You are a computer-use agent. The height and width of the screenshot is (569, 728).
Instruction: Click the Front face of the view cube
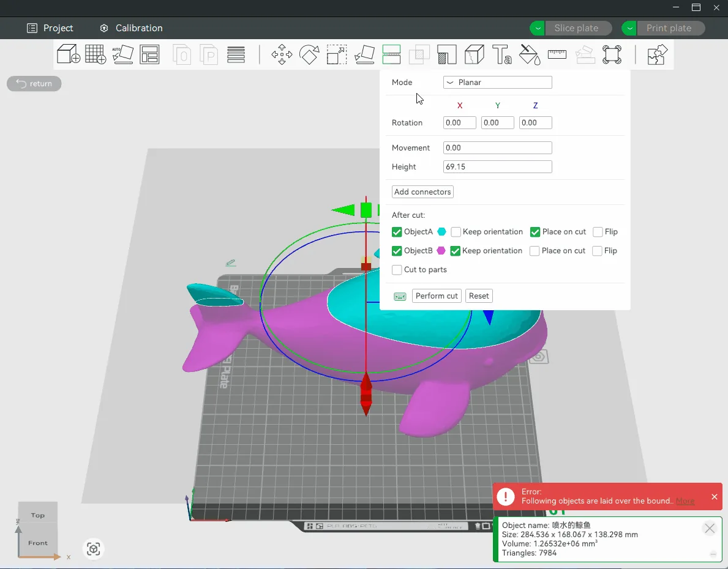(38, 543)
